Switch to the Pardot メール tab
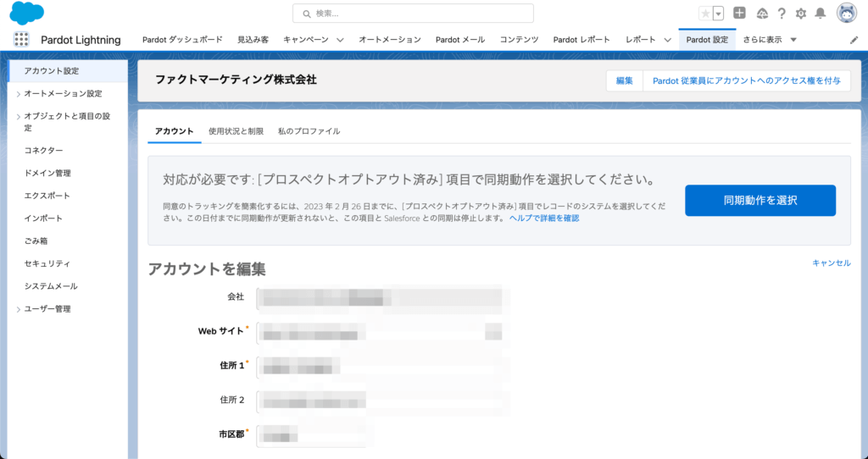The height and width of the screenshot is (459, 868). click(x=460, y=40)
